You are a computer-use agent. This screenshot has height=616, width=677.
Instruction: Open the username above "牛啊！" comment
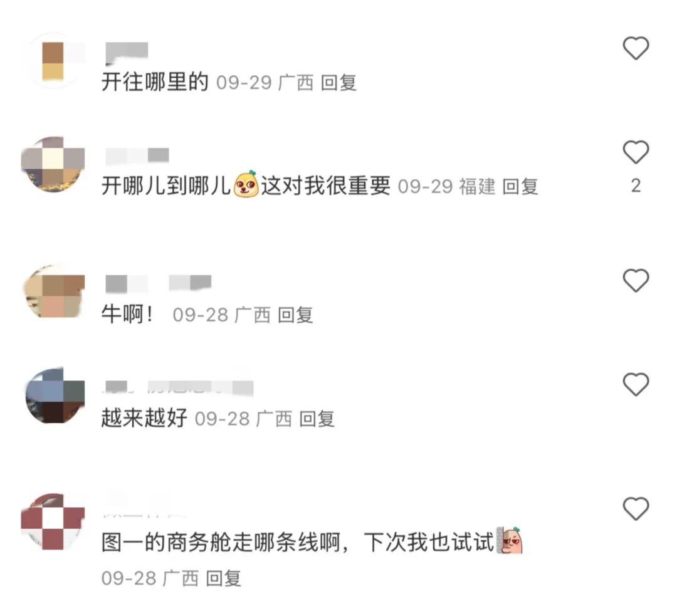pos(159,283)
